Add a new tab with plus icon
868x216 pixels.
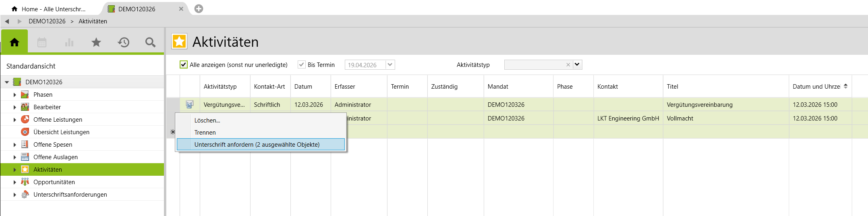pos(199,9)
